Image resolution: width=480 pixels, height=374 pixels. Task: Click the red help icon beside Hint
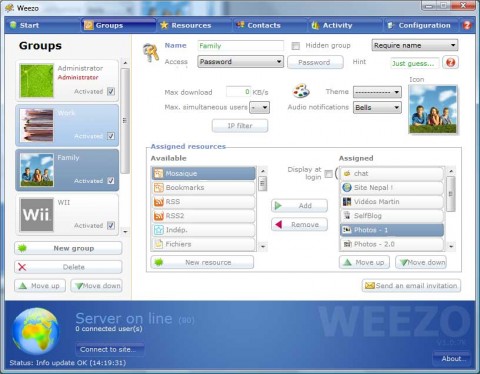tap(450, 62)
